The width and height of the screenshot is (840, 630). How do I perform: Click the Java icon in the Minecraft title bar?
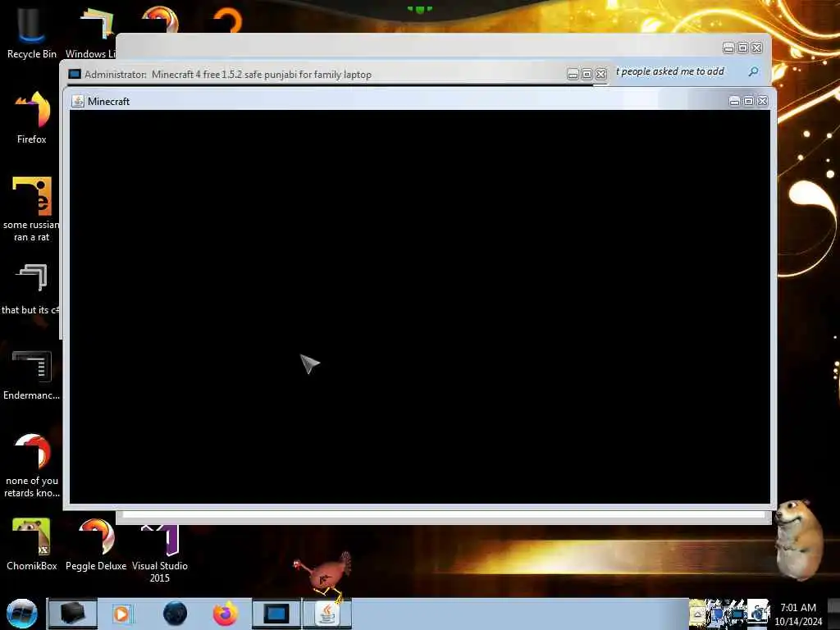78,101
